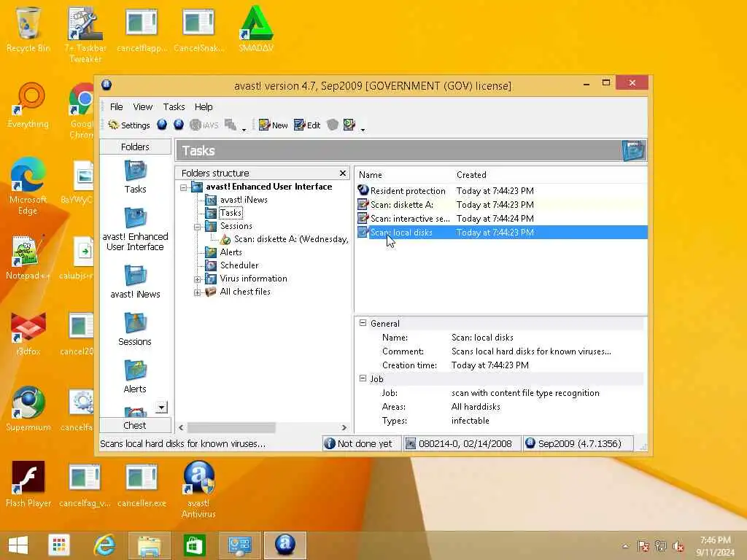Select Tasks folder icon in Folders bar
The height and width of the screenshot is (560, 747).
tap(135, 176)
